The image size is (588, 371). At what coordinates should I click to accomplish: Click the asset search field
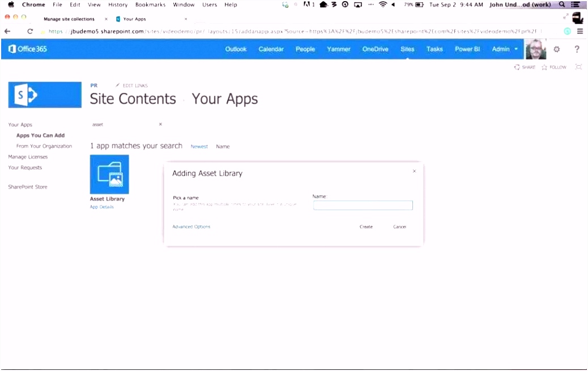pos(123,124)
